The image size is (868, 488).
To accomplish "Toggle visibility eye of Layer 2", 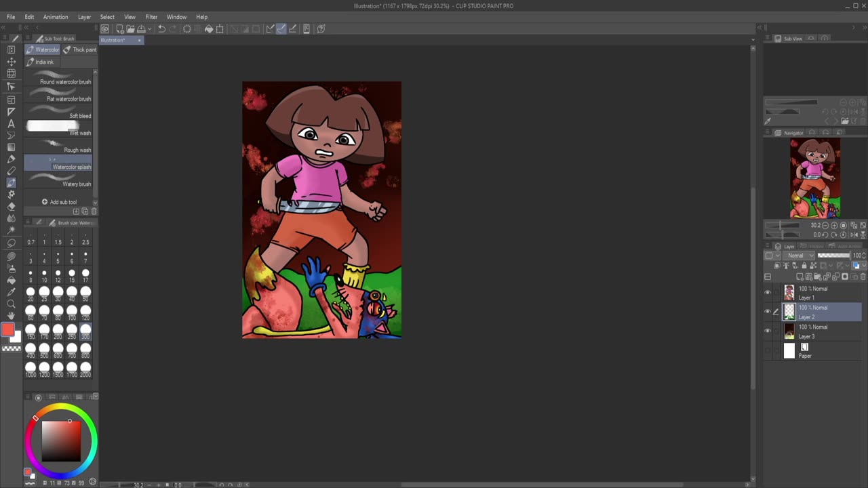I will [768, 312].
